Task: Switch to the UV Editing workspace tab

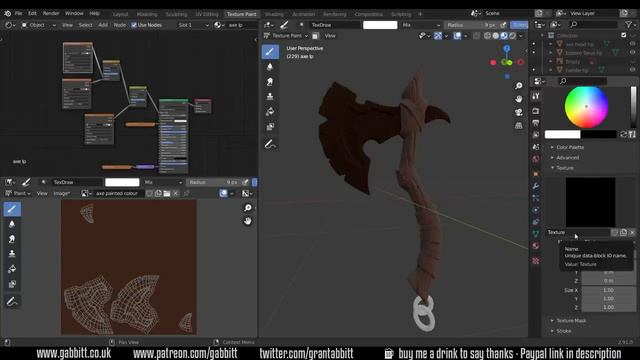Action: click(x=207, y=14)
